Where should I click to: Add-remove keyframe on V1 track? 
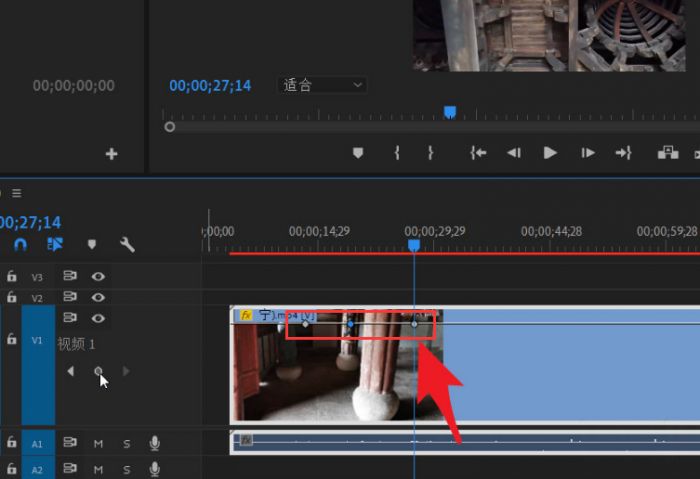(98, 371)
